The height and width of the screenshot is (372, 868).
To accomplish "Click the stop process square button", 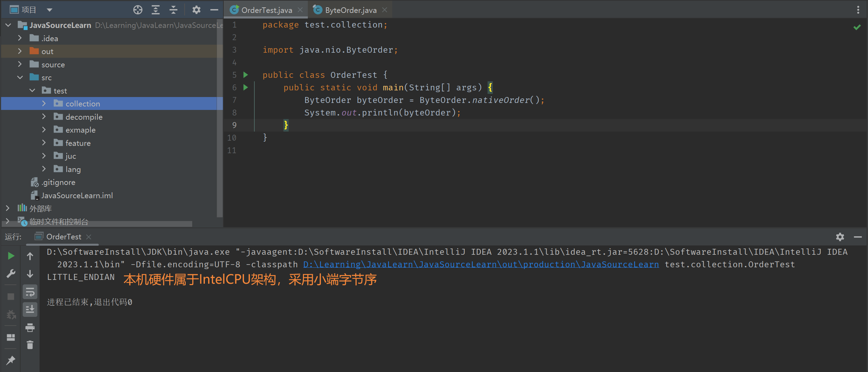I will pos(11,297).
